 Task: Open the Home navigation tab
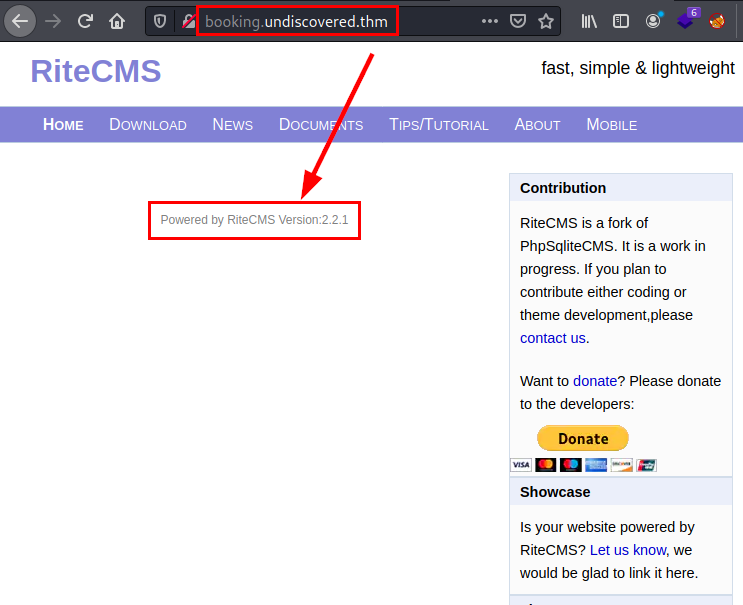coord(63,125)
